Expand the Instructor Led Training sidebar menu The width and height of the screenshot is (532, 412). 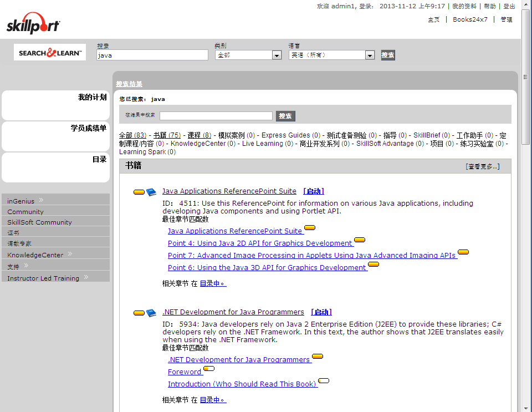point(86,278)
